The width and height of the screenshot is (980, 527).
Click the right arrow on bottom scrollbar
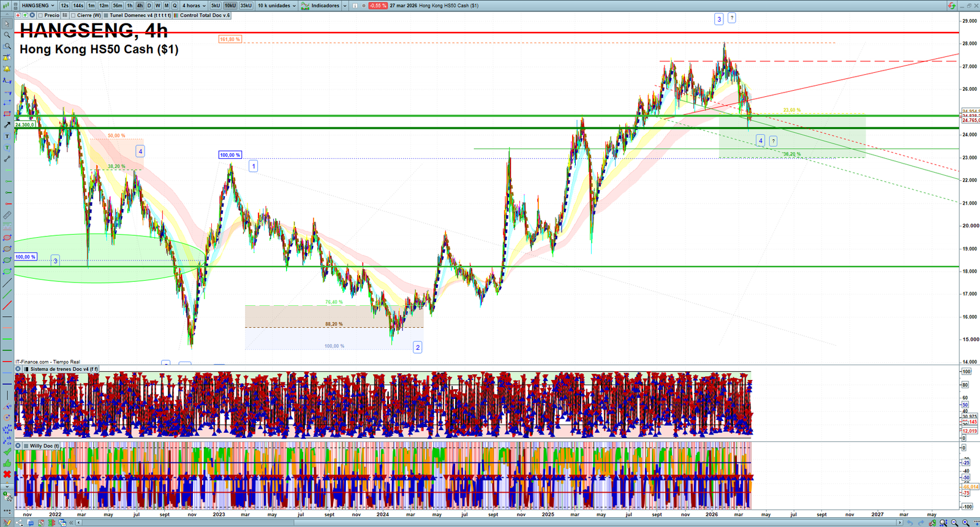(x=899, y=523)
